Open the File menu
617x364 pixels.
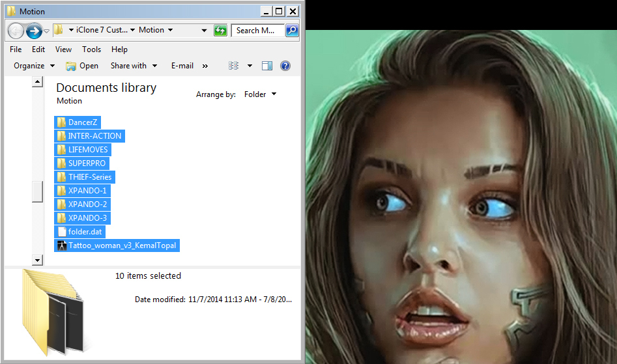point(16,49)
